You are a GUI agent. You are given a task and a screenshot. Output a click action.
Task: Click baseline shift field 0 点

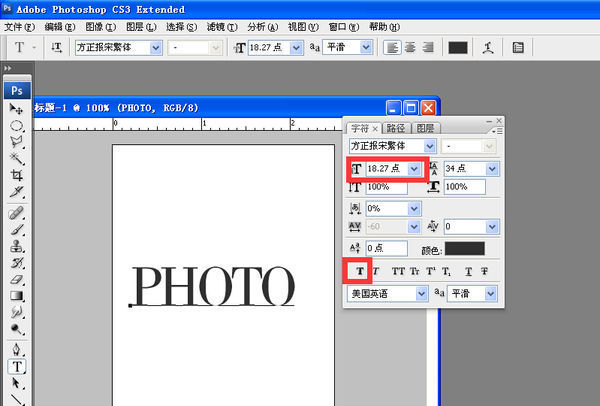(386, 248)
